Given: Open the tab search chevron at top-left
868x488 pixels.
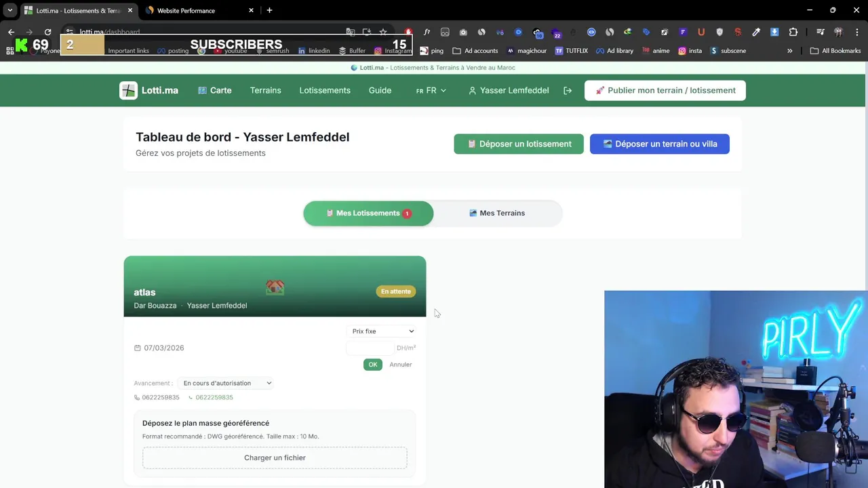Looking at the screenshot, I should click(9, 10).
